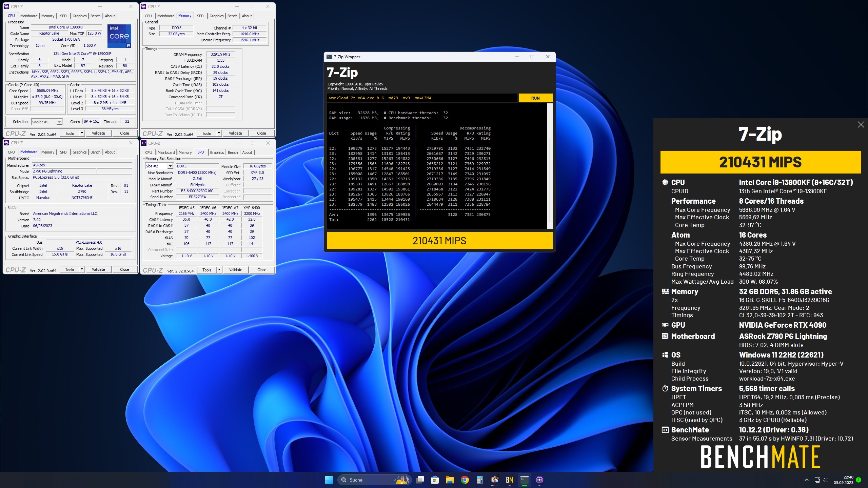The width and height of the screenshot is (868, 488).
Task: Open the About tab in the Mainboard window
Action: (110, 152)
